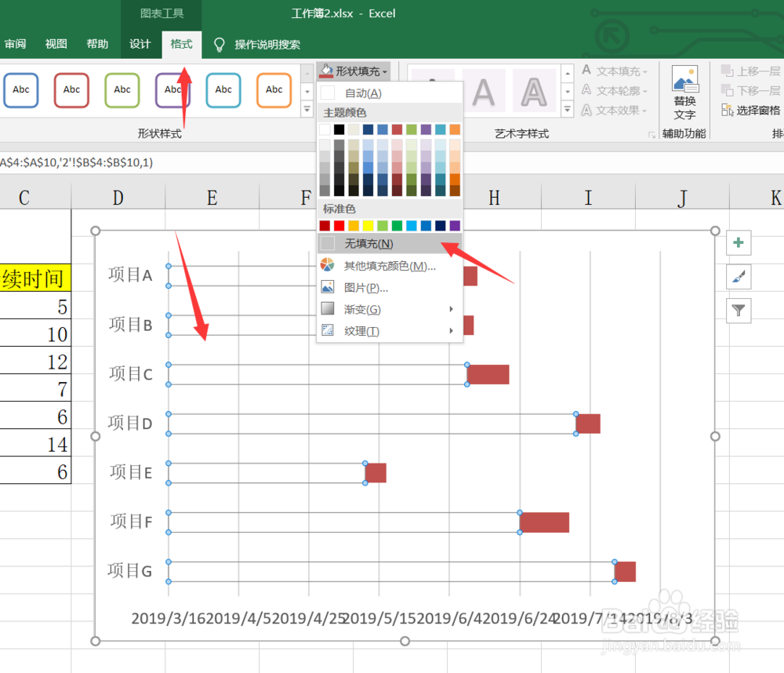784x673 pixels.
Task: Apply the green-outlined Abc shape style
Action: pyautogui.click(x=122, y=90)
